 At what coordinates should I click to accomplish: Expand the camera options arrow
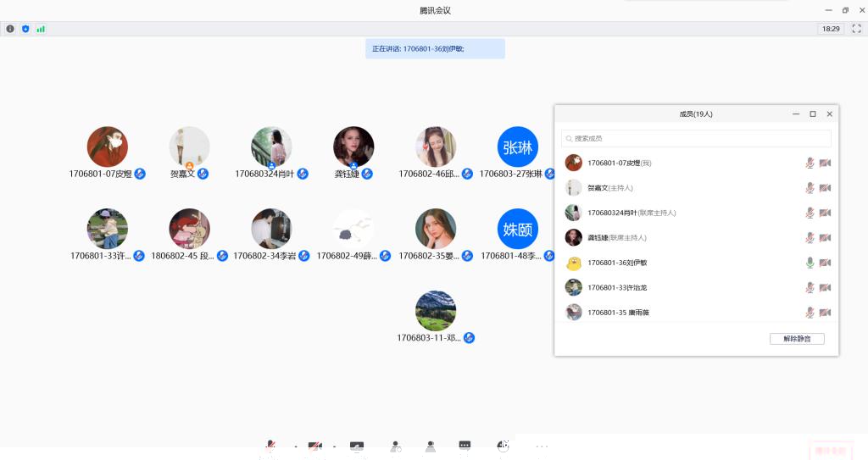click(334, 446)
